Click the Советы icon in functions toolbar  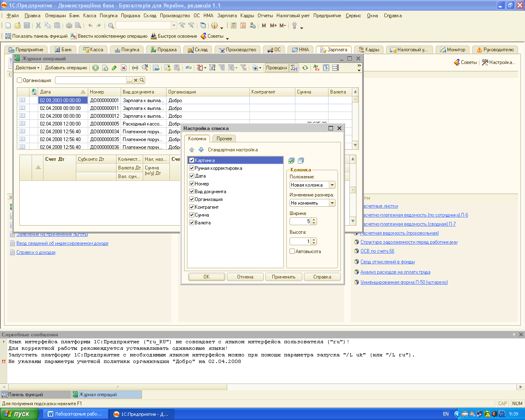coord(203,36)
